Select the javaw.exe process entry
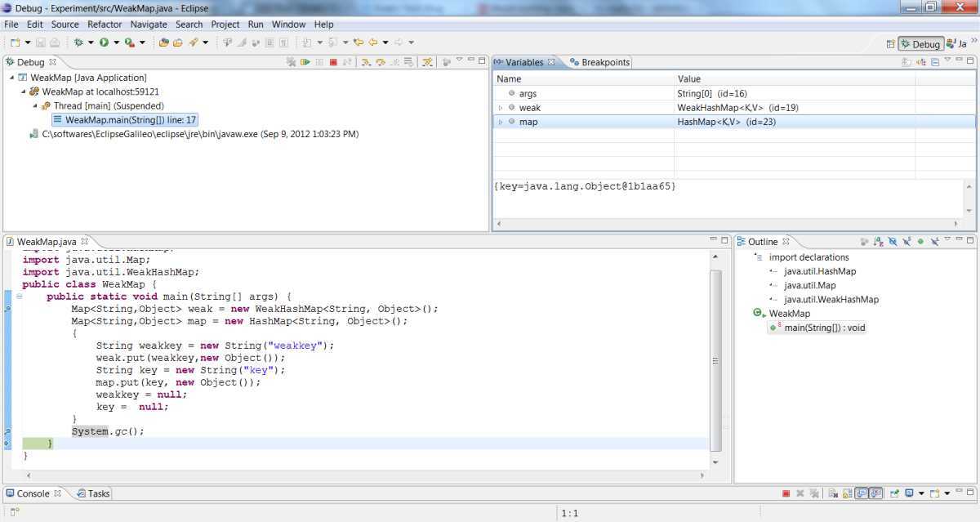Viewport: 980px width, 522px height. (x=194, y=134)
